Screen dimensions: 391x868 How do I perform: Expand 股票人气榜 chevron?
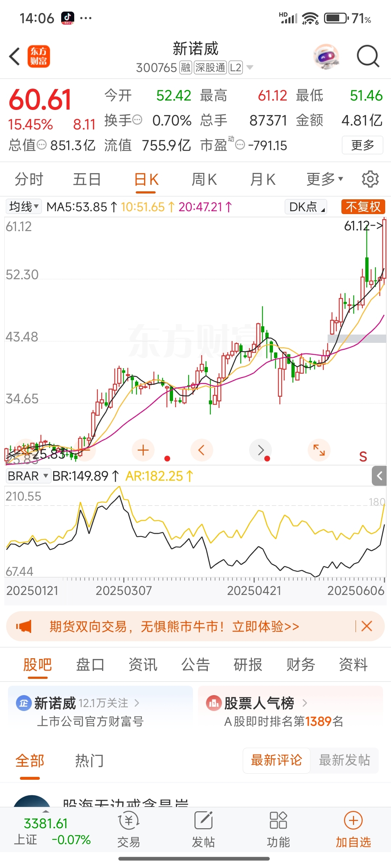coord(304,703)
